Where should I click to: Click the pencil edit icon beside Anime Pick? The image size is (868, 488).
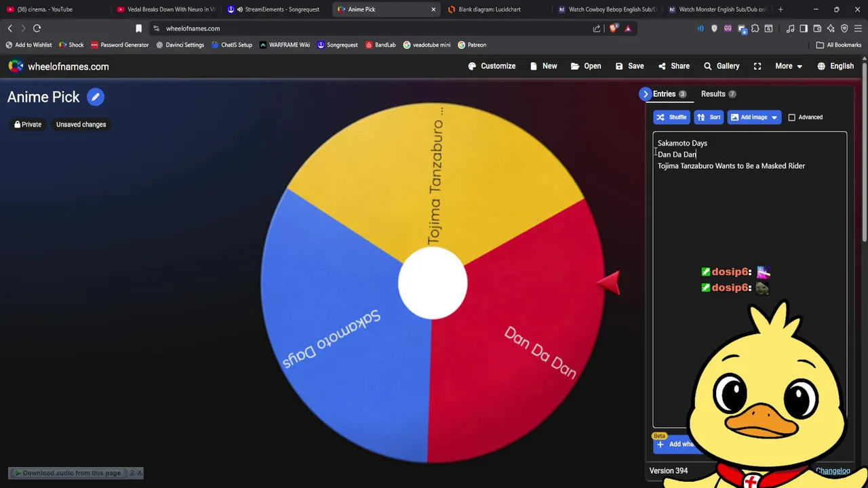tap(96, 97)
